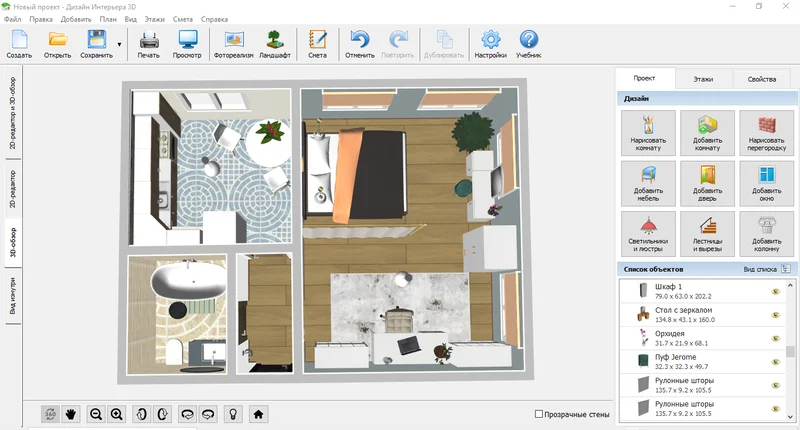This screenshot has height=430, width=800.
Task: Open the Вид списка list view selector
Action: (x=786, y=269)
